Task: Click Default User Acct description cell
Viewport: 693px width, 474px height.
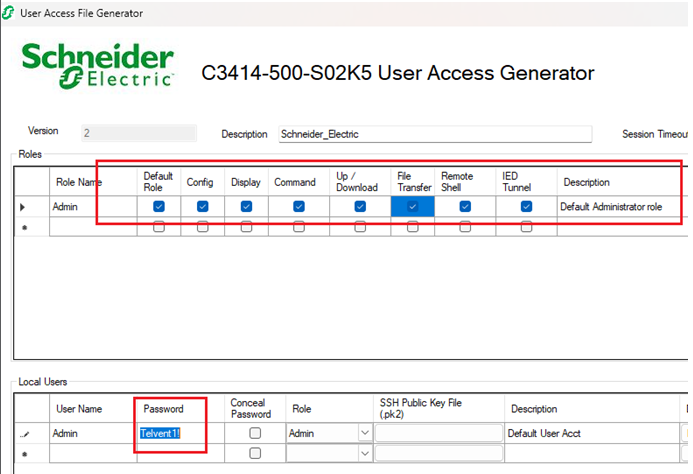Action: point(592,433)
